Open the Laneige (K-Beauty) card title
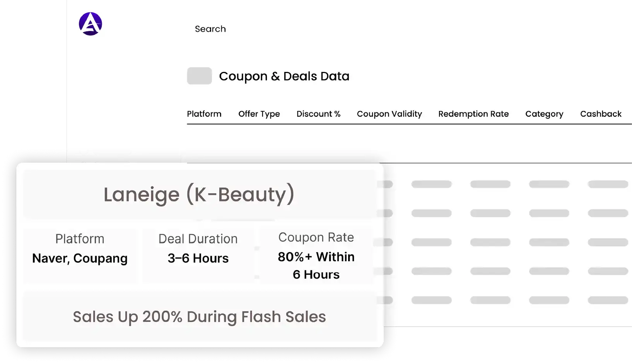 point(199,194)
